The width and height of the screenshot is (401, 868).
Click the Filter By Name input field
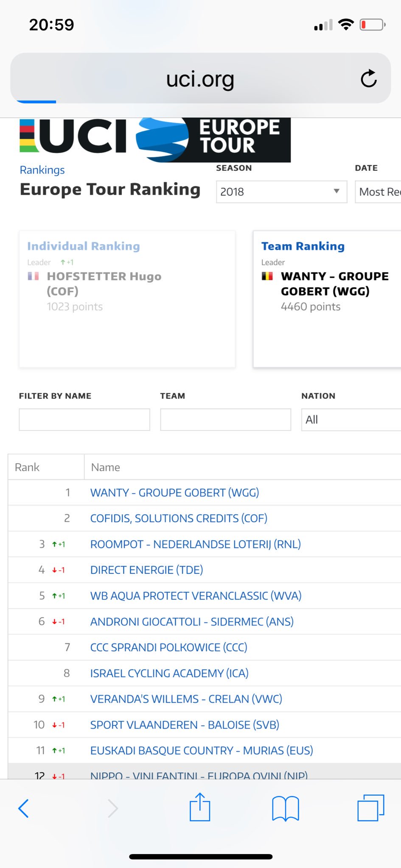coord(84,420)
